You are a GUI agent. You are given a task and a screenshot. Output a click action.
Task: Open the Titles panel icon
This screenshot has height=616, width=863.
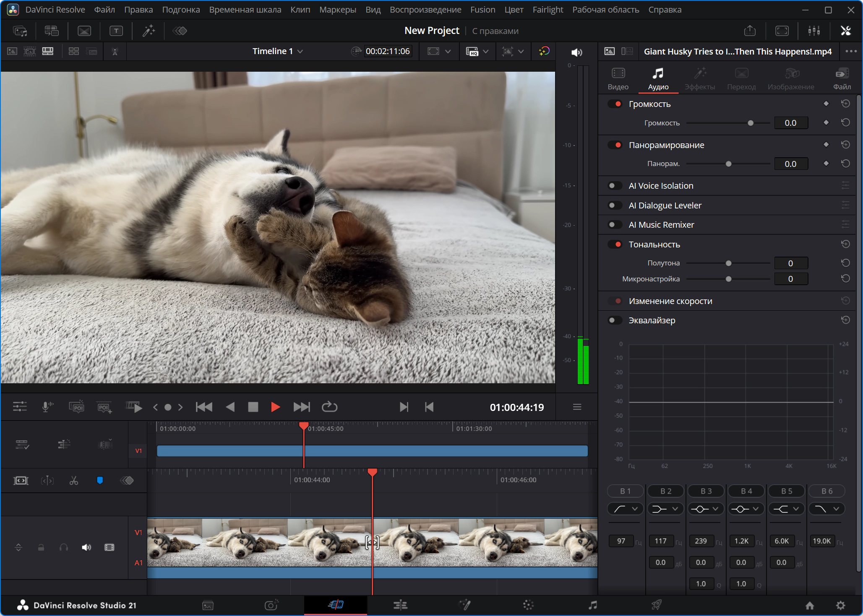116,31
